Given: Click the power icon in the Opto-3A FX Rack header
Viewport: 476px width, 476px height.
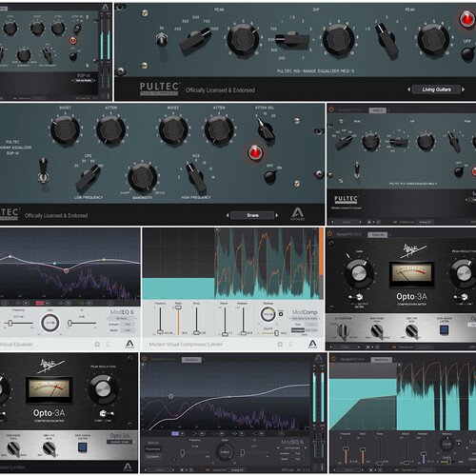Looking at the screenshot, I should (x=329, y=234).
